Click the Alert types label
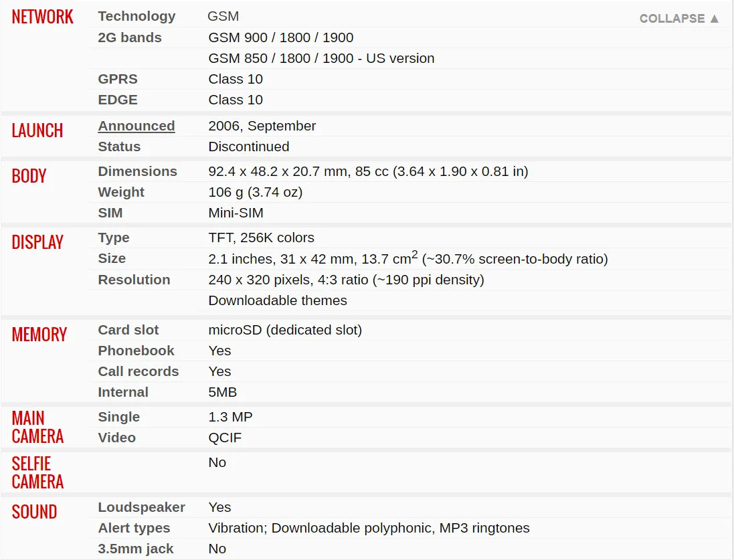 134,528
